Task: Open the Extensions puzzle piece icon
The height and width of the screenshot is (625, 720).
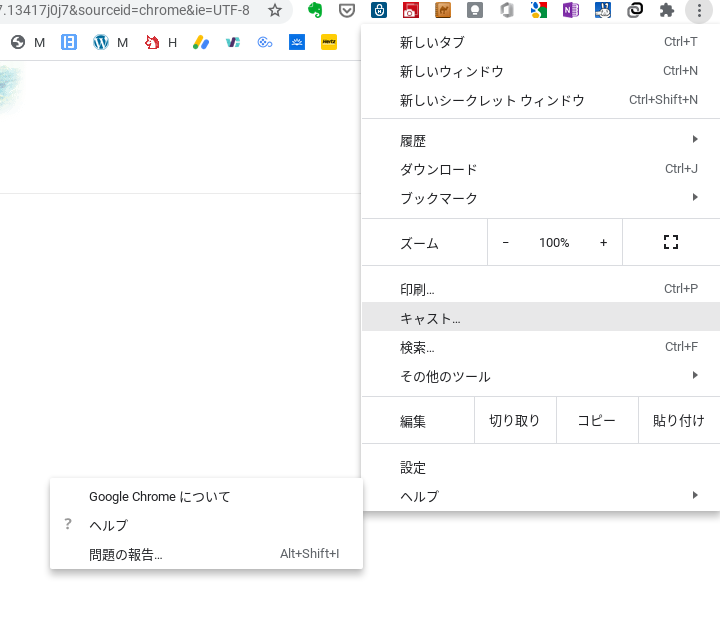Action: click(667, 10)
